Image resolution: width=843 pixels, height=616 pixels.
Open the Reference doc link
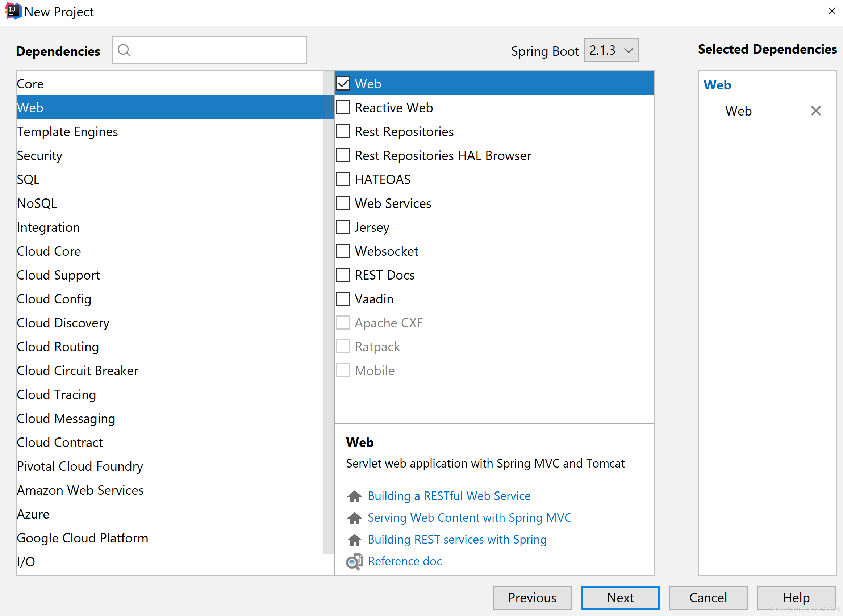tap(405, 561)
